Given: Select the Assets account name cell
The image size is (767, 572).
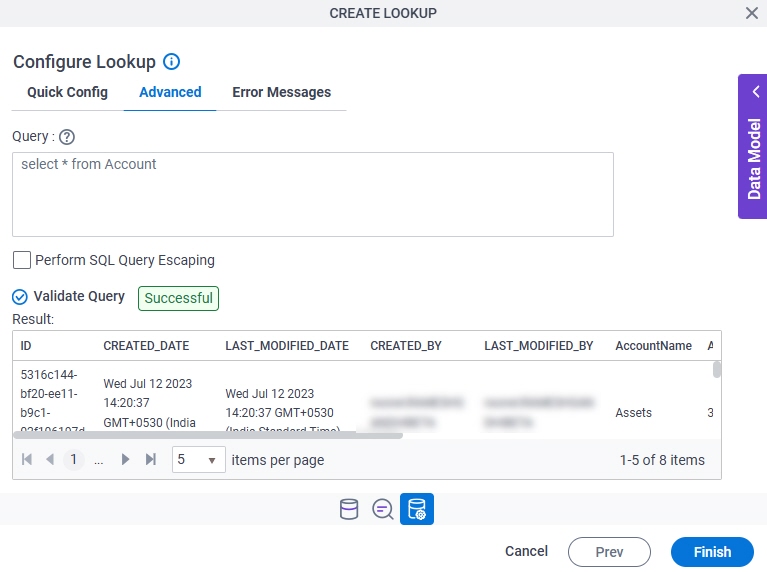Looking at the screenshot, I should pyautogui.click(x=633, y=412).
